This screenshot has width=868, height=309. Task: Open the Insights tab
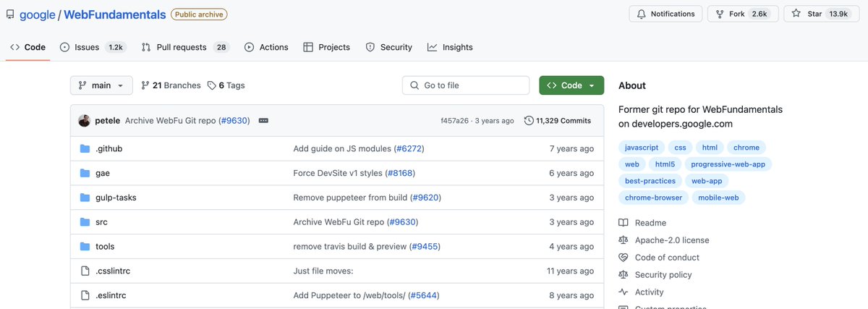[450, 47]
